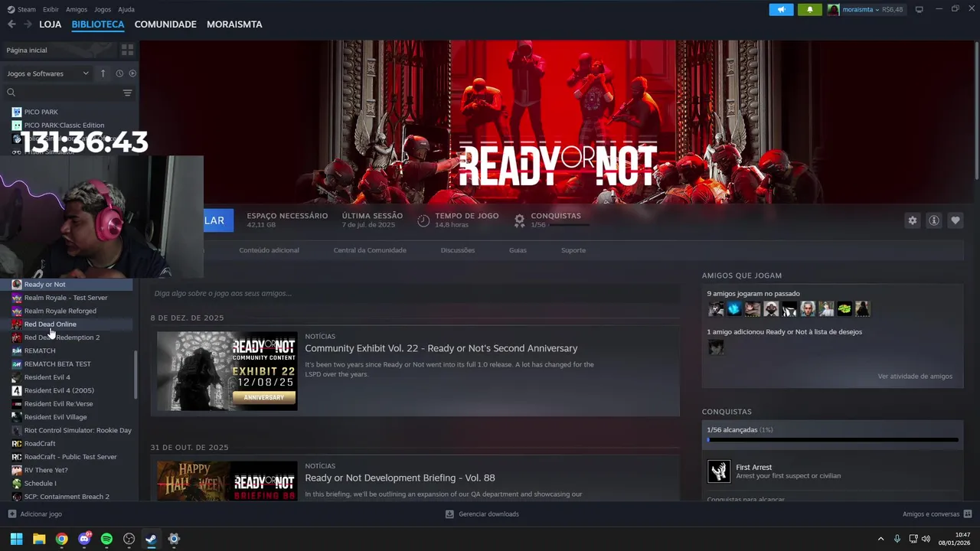Click the activity post input field
980x551 pixels.
pos(415,293)
